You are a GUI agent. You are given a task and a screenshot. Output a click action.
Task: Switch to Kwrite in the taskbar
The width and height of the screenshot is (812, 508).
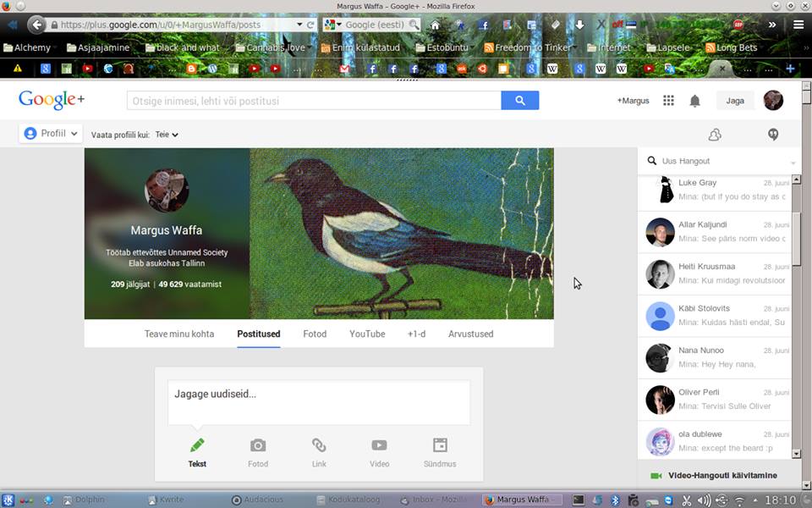[166, 500]
